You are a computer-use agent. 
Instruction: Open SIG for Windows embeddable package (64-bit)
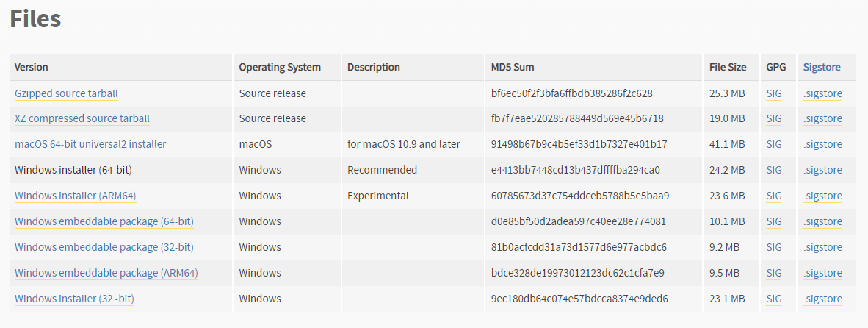tap(774, 221)
